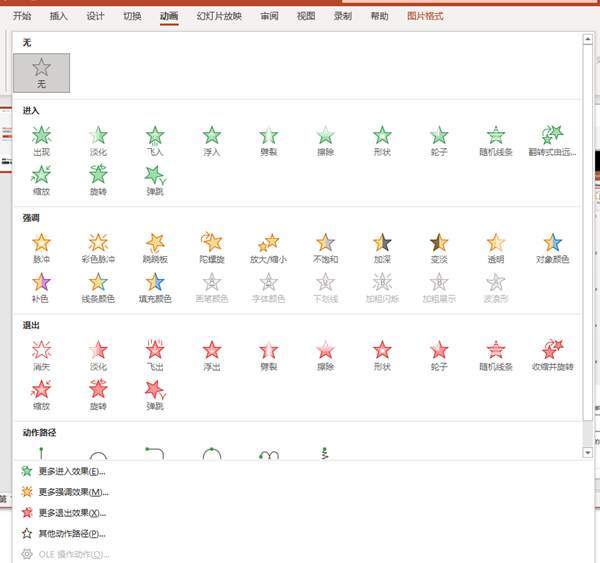Select the 无 (None) animation option
Screen dimensions: 600x563
pos(41,73)
